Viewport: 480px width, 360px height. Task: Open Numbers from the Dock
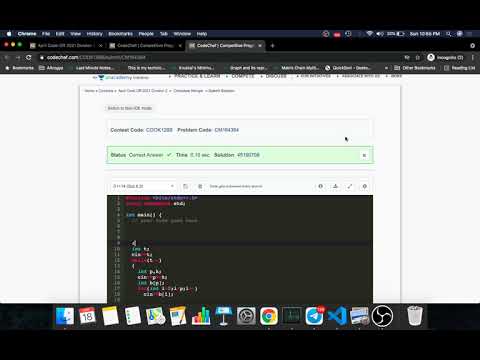click(201, 316)
